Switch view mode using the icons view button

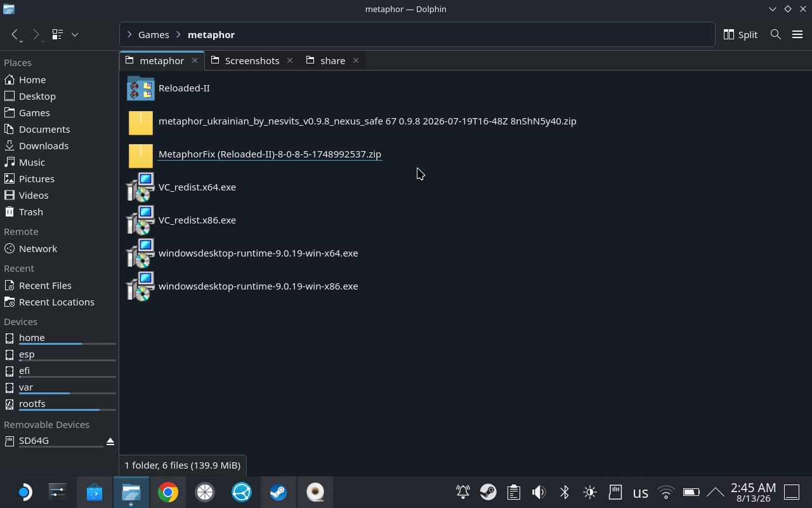[58, 34]
